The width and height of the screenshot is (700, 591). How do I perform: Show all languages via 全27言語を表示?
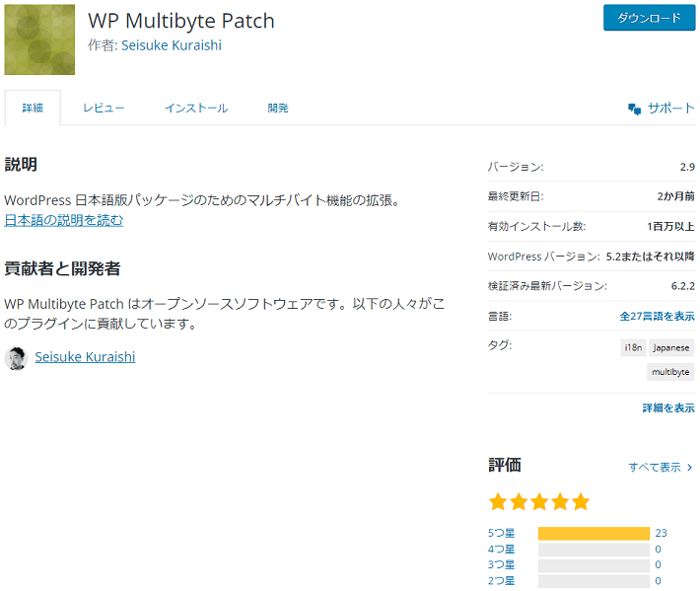(x=657, y=317)
